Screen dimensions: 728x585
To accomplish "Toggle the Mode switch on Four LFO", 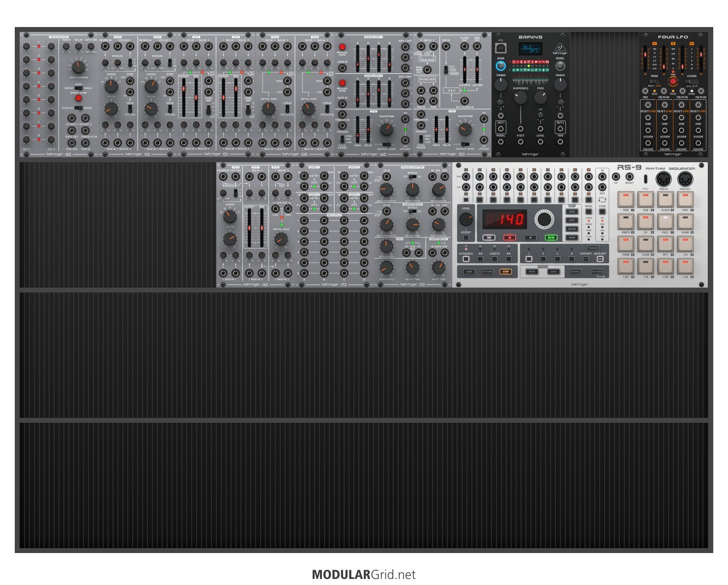I will (654, 82).
